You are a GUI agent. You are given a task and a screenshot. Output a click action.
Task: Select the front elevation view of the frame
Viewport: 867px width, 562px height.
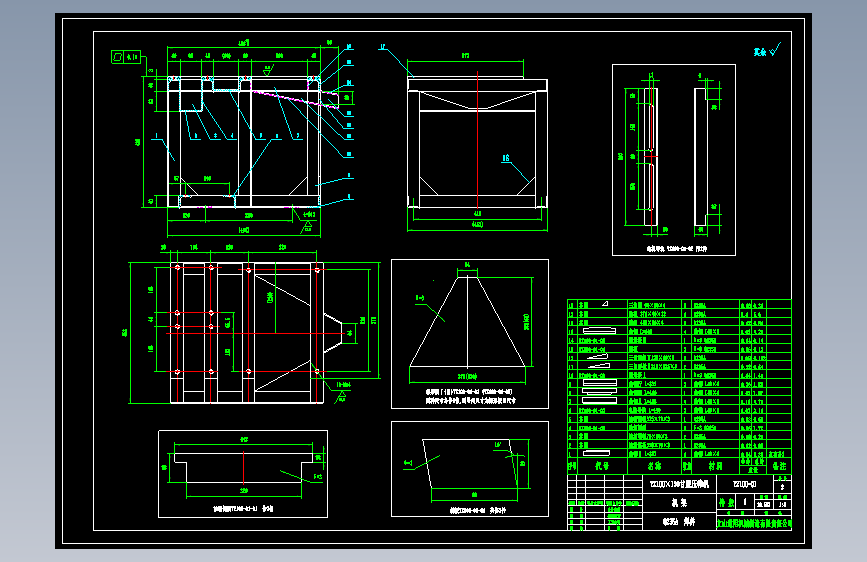coord(244,142)
